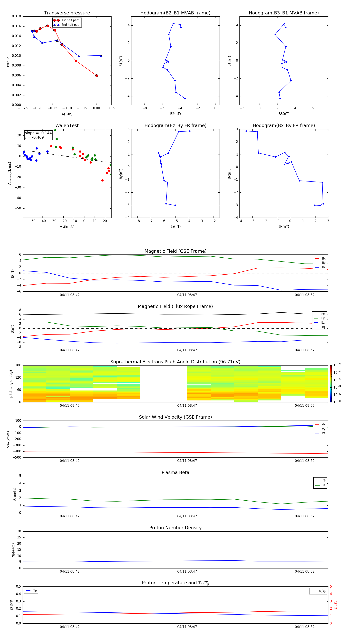Click the 10^-26 colorbar tick label
The image size is (351, 644).
point(337,365)
